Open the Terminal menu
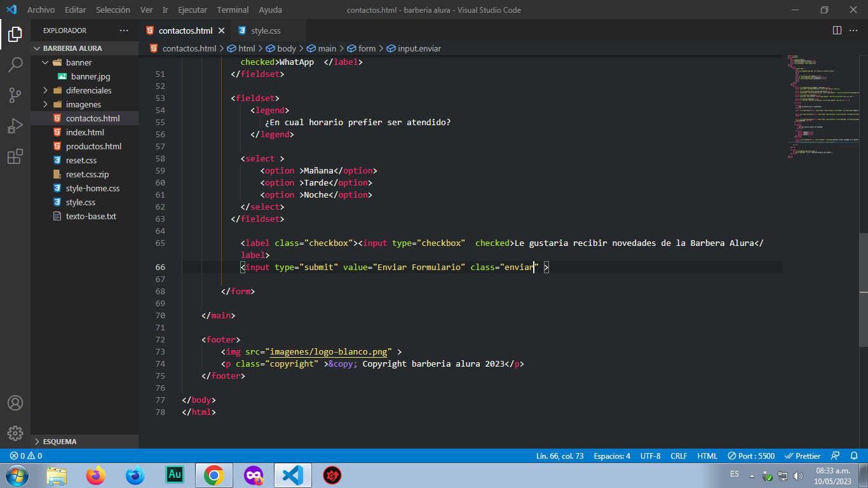Screen dimensions: 868x488 (233, 10)
